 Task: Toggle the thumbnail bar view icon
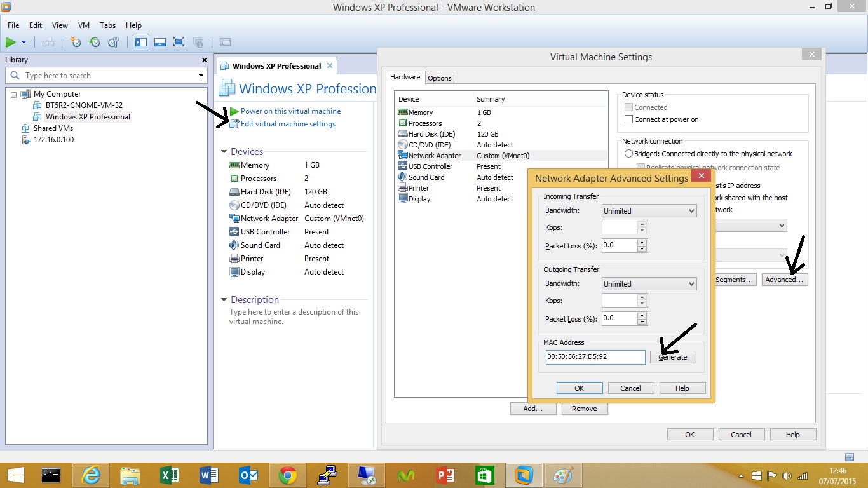pos(160,42)
